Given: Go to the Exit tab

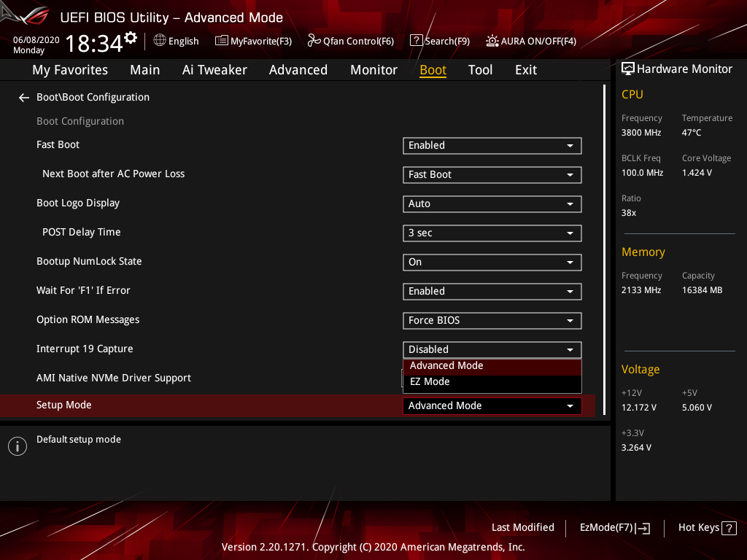Looking at the screenshot, I should click(526, 70).
